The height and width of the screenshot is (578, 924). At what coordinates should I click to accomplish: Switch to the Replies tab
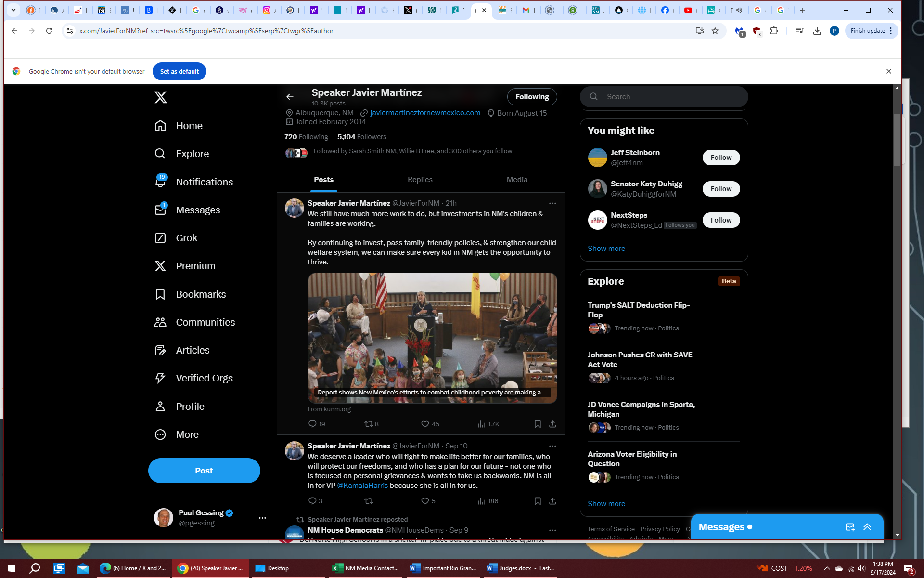(x=420, y=180)
